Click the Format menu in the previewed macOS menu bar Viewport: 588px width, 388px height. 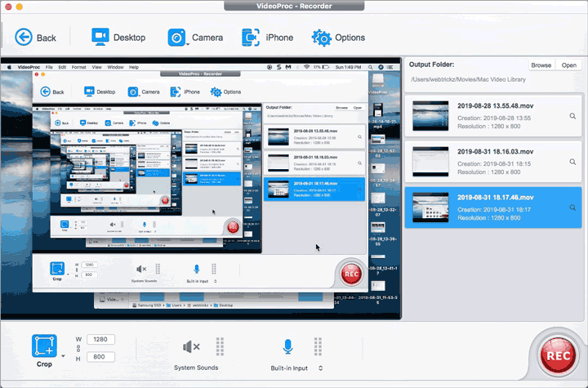[78, 67]
